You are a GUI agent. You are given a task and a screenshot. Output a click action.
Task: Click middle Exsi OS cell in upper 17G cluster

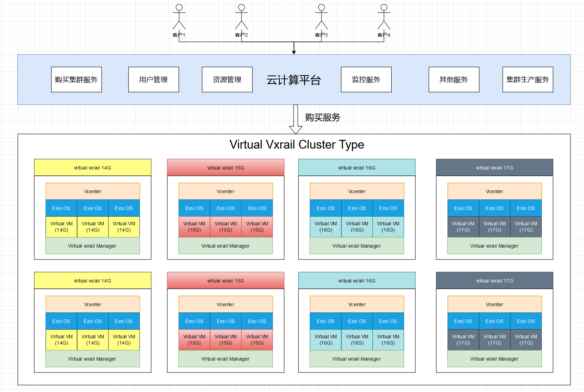[495, 208]
